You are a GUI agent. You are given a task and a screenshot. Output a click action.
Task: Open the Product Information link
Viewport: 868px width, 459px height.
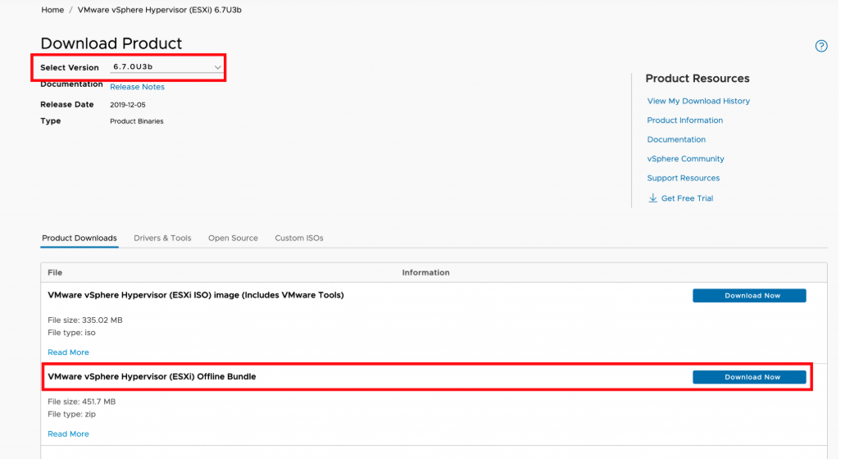(684, 120)
